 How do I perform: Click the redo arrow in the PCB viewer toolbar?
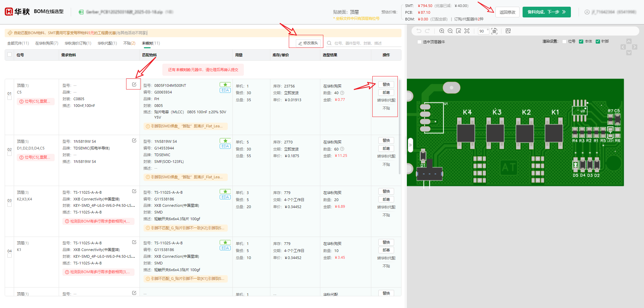tap(427, 31)
